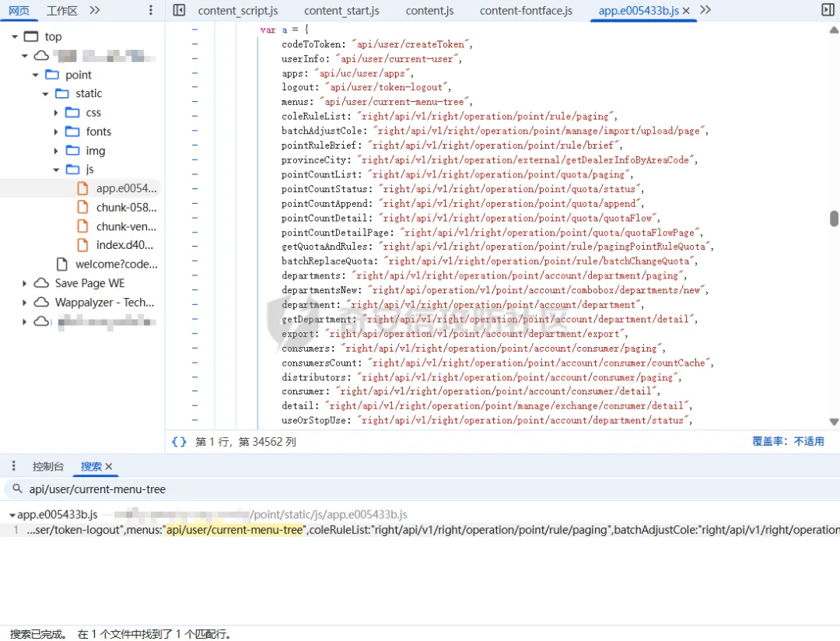The width and height of the screenshot is (840, 641).
Task: Collapse app.e005433b.js search result group
Action: click(x=12, y=515)
